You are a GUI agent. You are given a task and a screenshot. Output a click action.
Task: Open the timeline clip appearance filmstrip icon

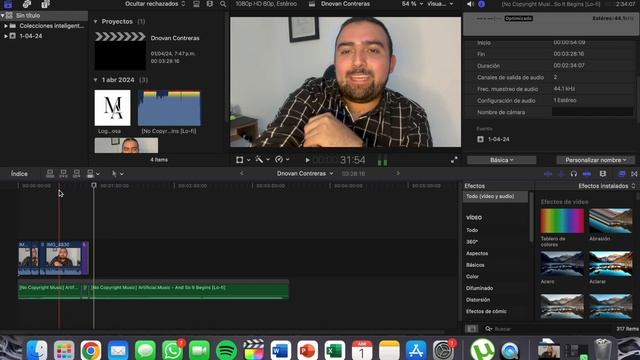pyautogui.click(x=603, y=174)
